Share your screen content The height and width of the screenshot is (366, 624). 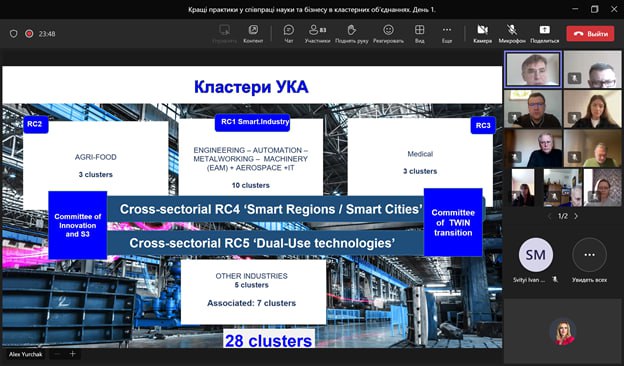[x=544, y=33]
